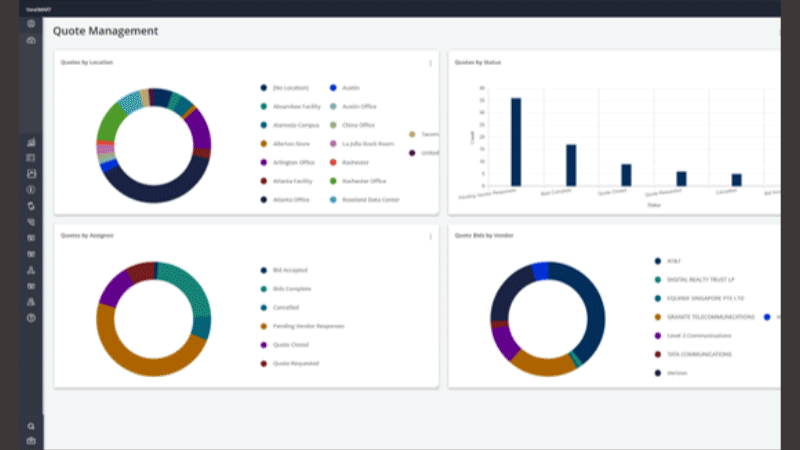Image resolution: width=800 pixels, height=450 pixels.
Task: Open the search magnifier icon at sidebar bottom
Action: coord(31,426)
